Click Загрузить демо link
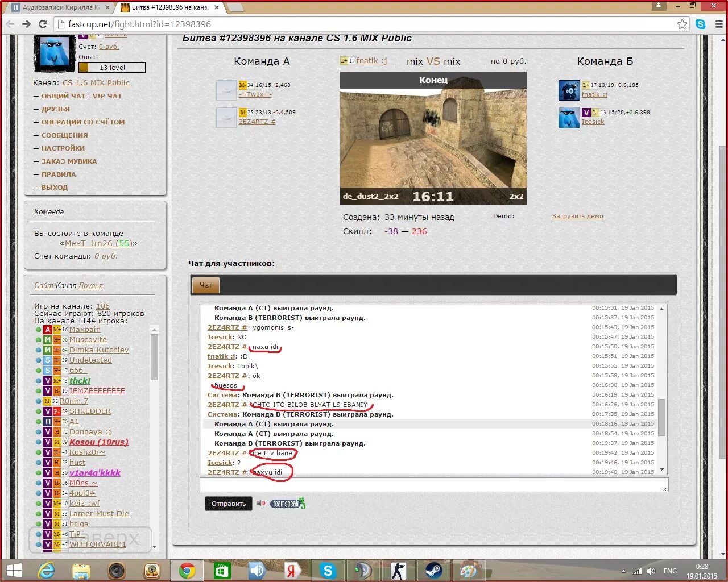This screenshot has width=728, height=582. (x=577, y=216)
